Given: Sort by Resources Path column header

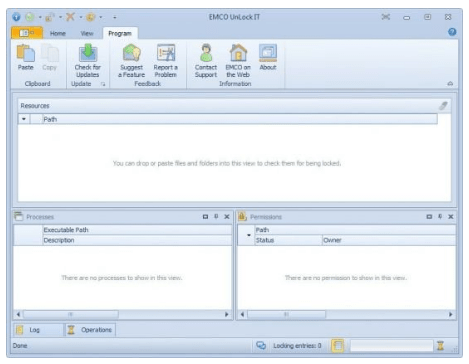Looking at the screenshot, I should (240, 119).
